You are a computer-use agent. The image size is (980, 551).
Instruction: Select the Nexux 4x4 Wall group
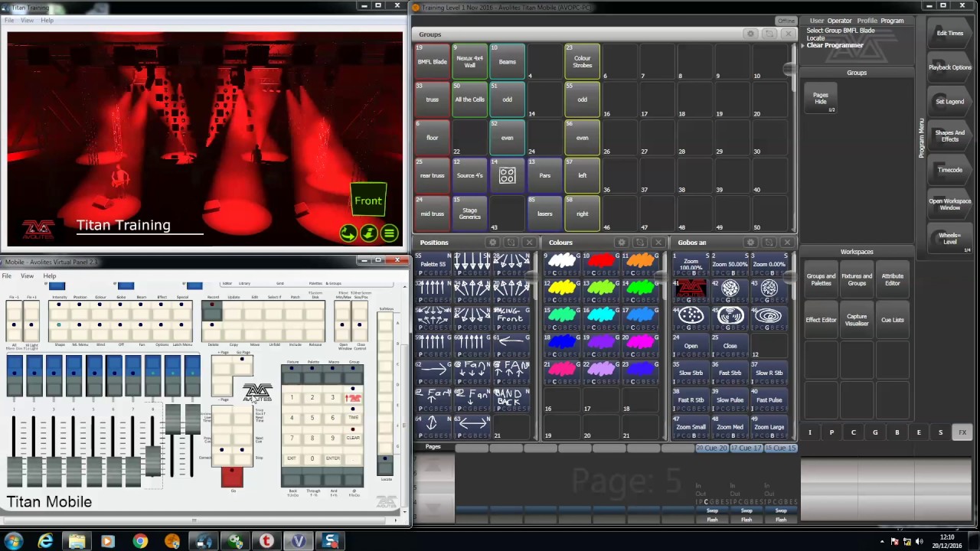pos(469,61)
